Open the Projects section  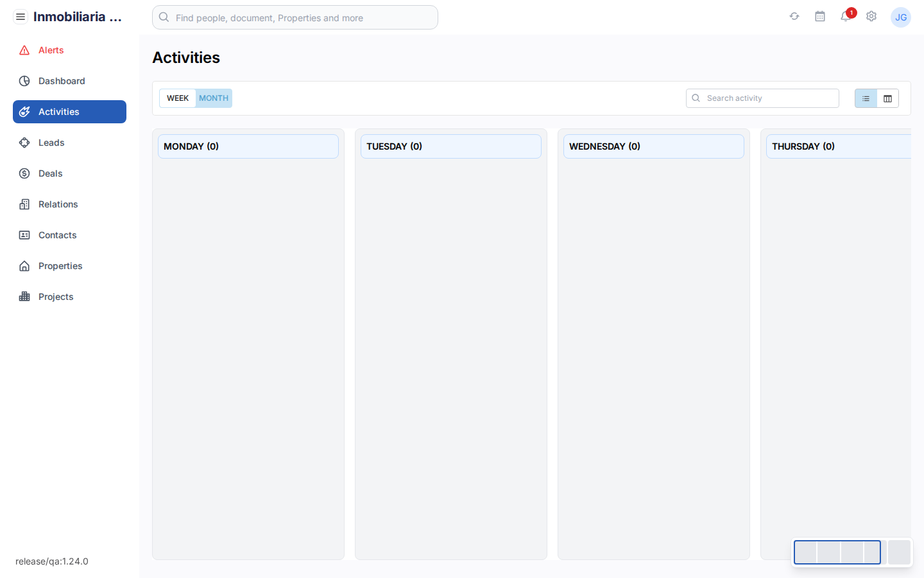(x=56, y=297)
